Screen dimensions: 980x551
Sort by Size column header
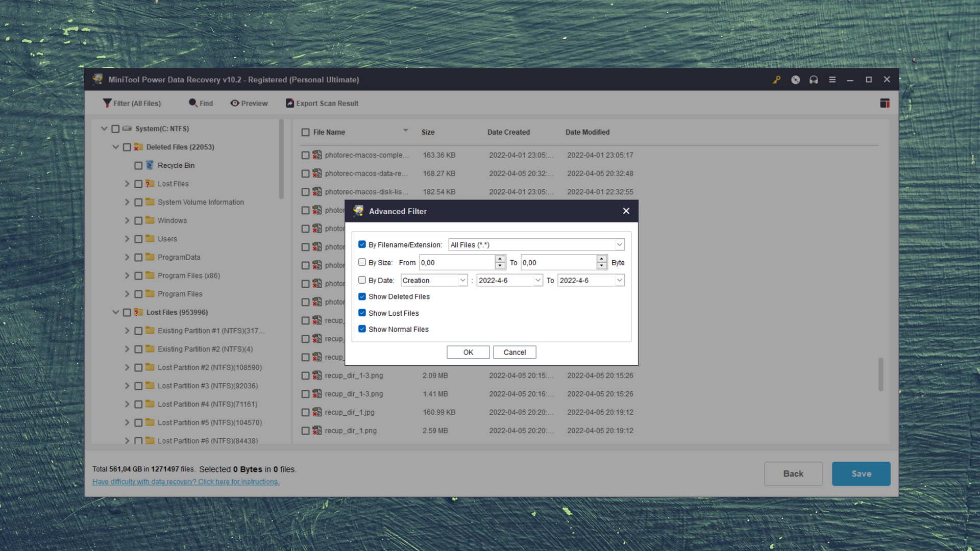tap(428, 132)
